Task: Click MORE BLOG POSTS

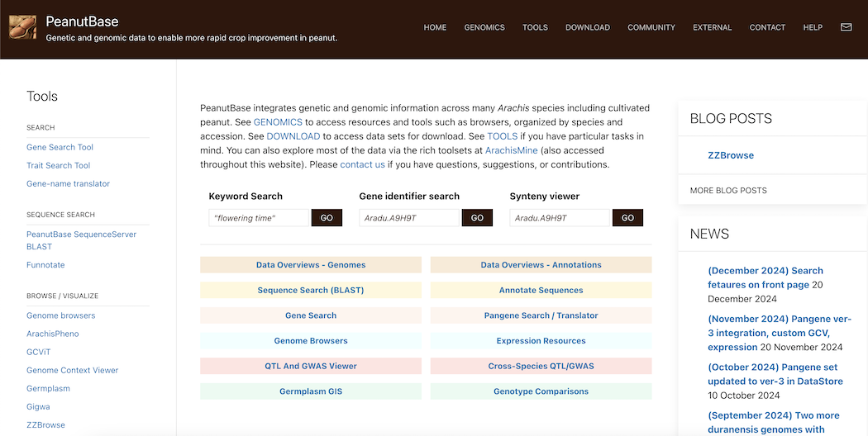Action: [728, 190]
